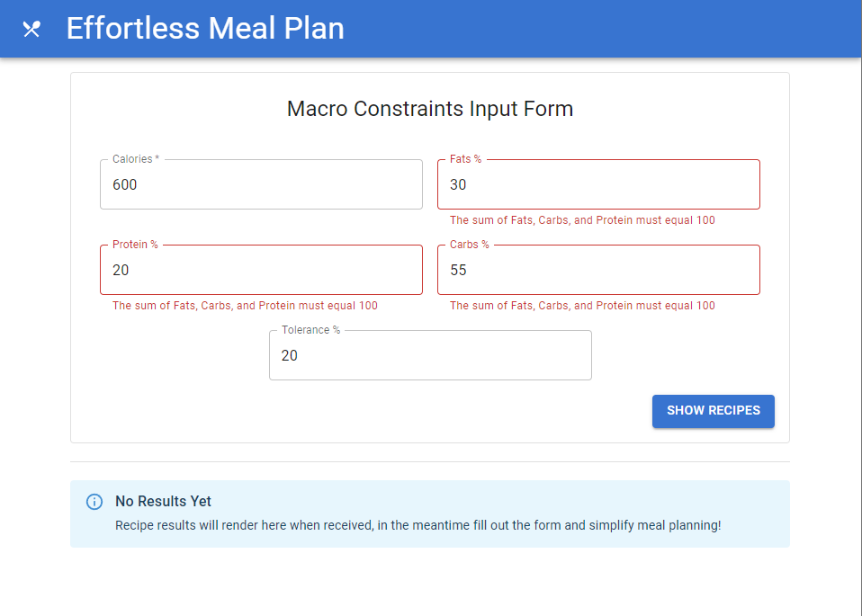The image size is (862, 616).
Task: Edit the Carbs % input field
Action: pyautogui.click(x=598, y=271)
